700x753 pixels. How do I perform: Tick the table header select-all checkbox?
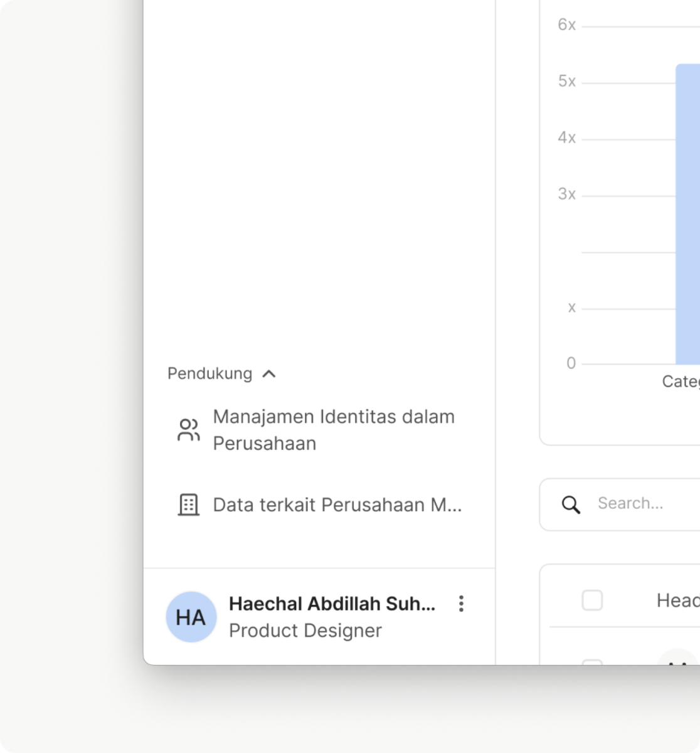(x=592, y=601)
